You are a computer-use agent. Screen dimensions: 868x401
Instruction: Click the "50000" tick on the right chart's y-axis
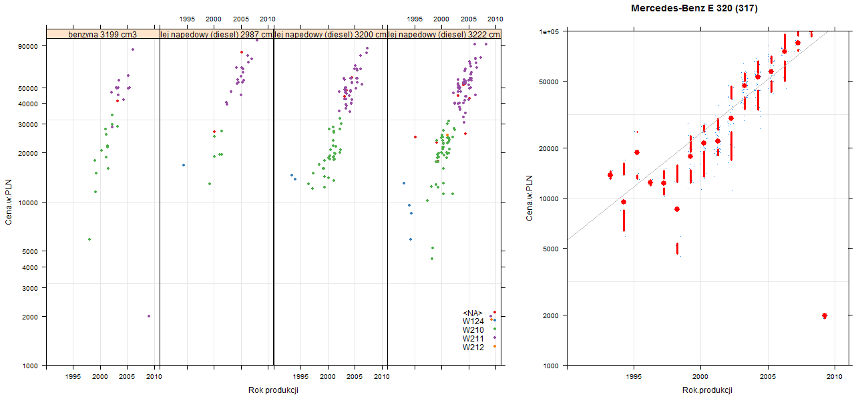[548, 82]
